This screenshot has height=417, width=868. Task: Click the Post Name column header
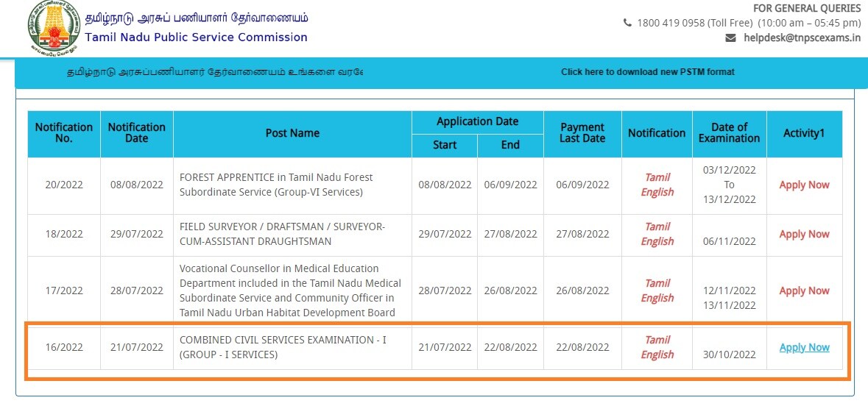pyautogui.click(x=292, y=133)
